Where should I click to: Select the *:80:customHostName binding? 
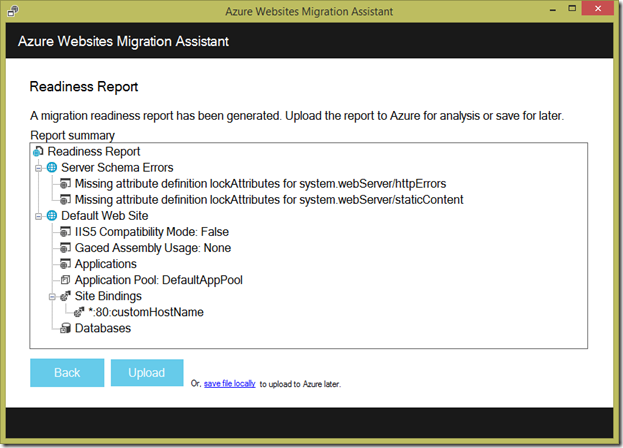(x=146, y=312)
